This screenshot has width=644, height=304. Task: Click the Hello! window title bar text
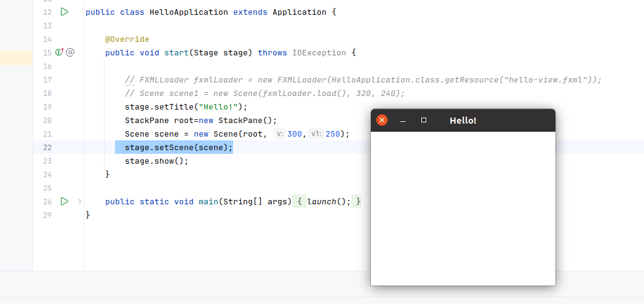pos(463,121)
